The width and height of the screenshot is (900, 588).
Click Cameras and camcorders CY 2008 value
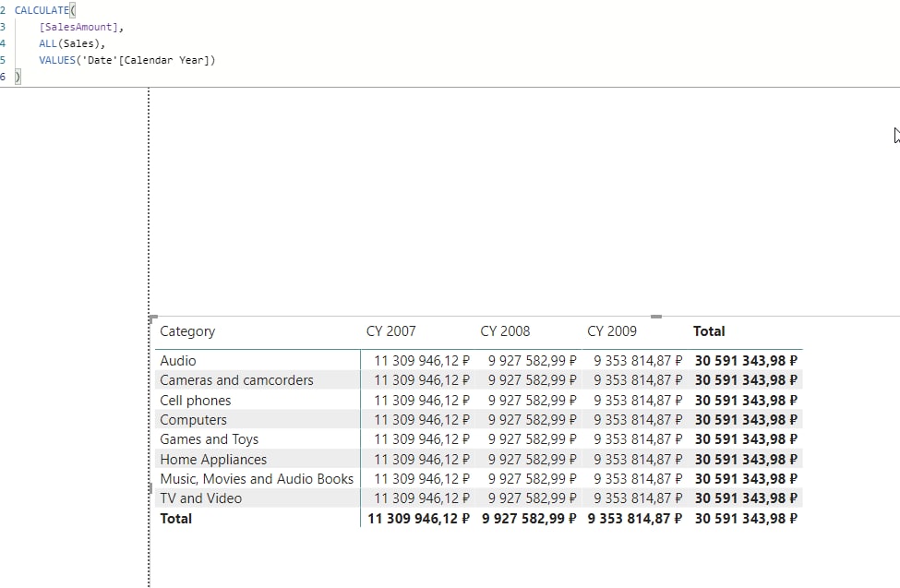pyautogui.click(x=532, y=380)
